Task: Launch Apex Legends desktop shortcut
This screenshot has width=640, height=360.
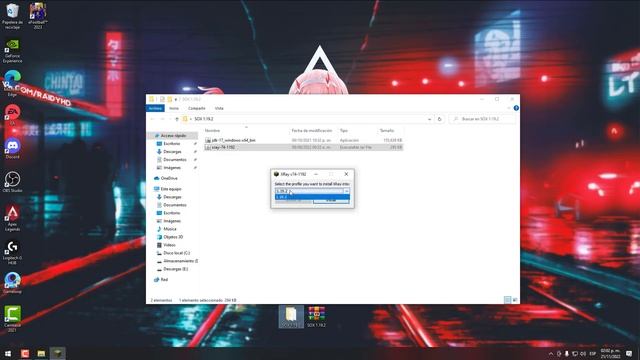Action: [12, 218]
